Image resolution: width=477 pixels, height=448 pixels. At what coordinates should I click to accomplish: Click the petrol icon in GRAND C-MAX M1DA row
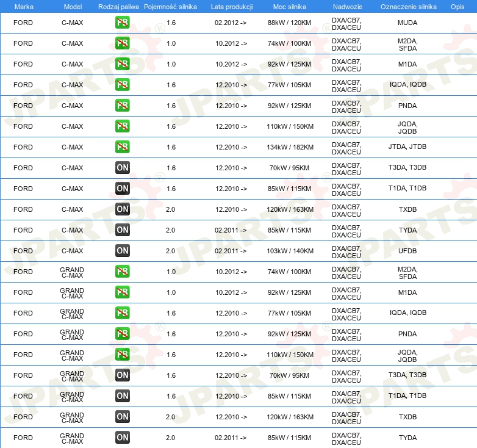(123, 292)
